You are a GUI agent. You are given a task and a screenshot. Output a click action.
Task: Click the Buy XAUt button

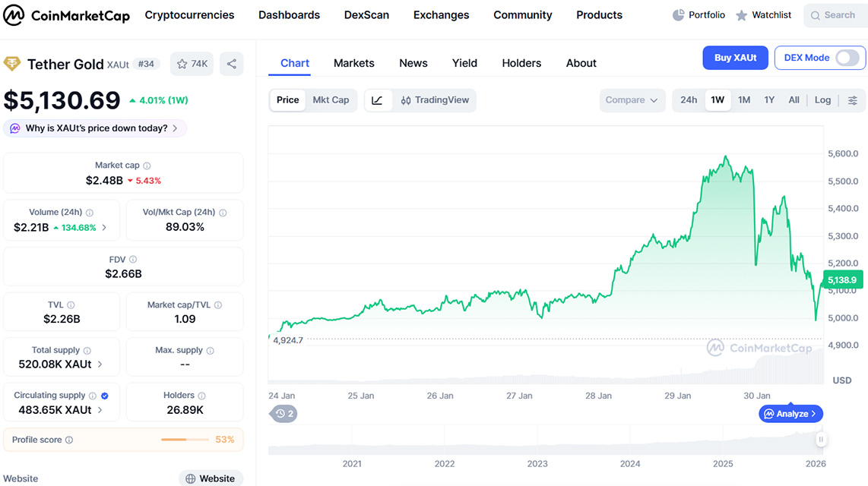[x=734, y=58]
